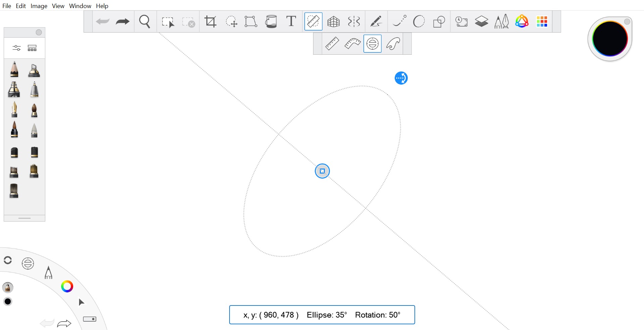
Task: Close the Brush Palette panel
Action: (x=39, y=32)
